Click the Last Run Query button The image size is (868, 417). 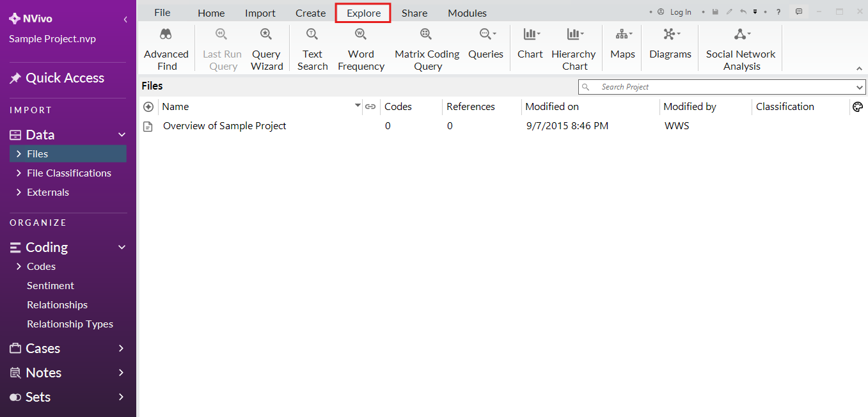(222, 49)
